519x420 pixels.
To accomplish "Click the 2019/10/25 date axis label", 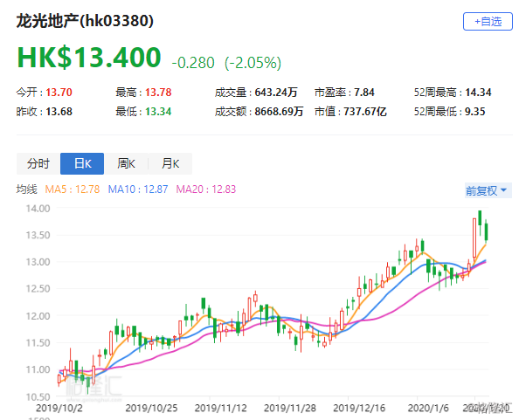I will click(x=151, y=408).
